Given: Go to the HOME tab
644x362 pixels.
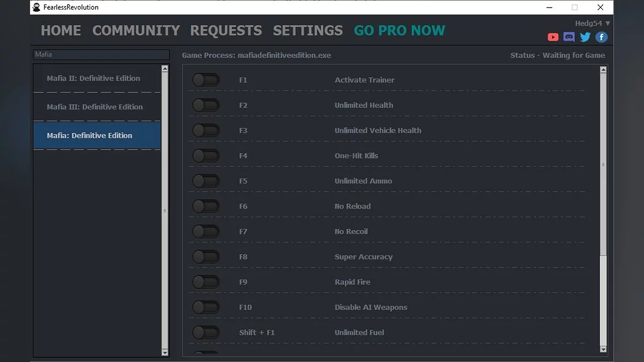Looking at the screenshot, I should pos(61,31).
